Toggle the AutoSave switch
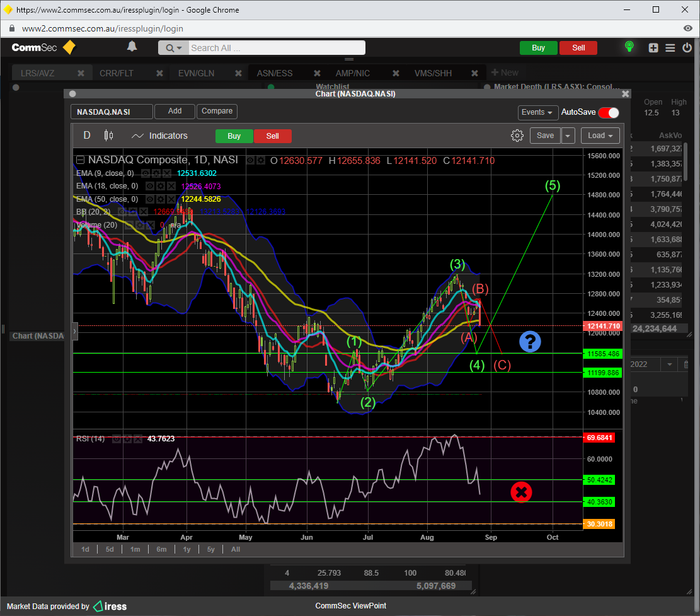Screen dimensions: 700x616 608,112
